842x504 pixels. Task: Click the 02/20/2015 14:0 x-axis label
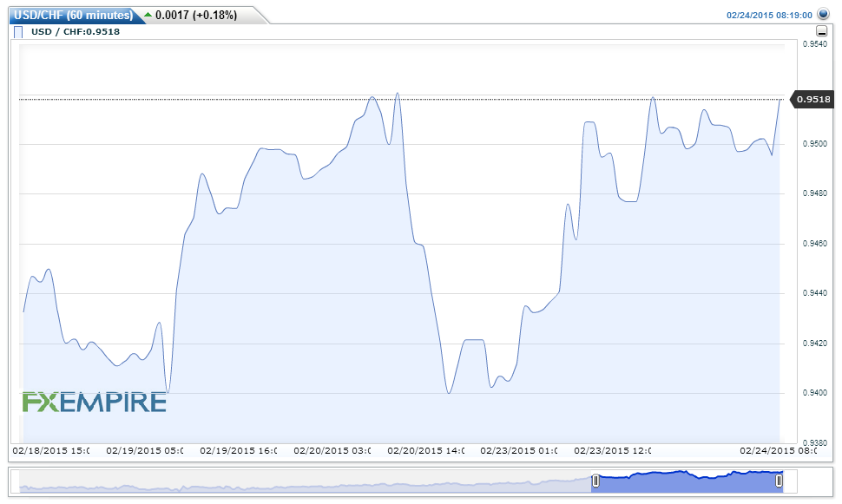coord(426,451)
